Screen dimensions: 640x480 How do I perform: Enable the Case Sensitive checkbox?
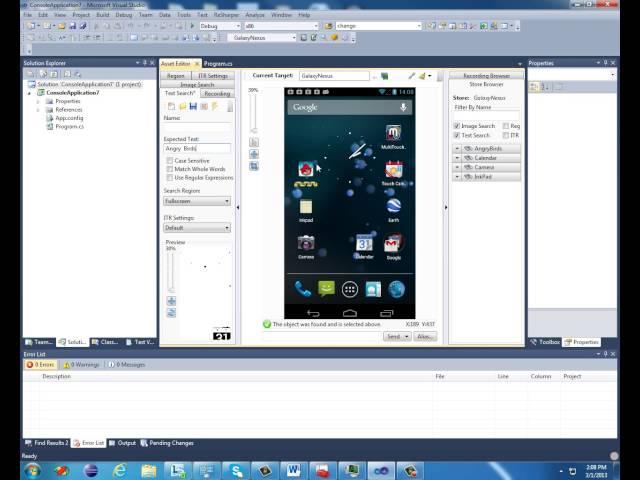[x=170, y=160]
